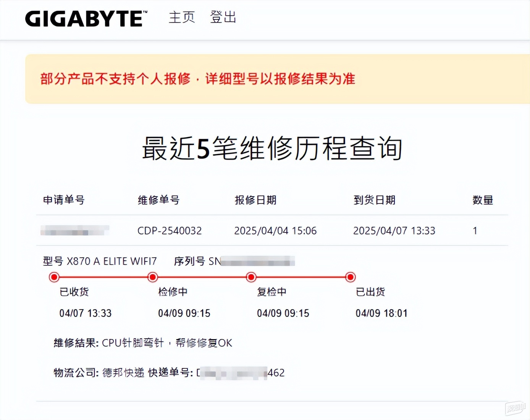Viewport: 530px width, 420px height.
Task: Click the 报修日期 column header
Action: 255,200
